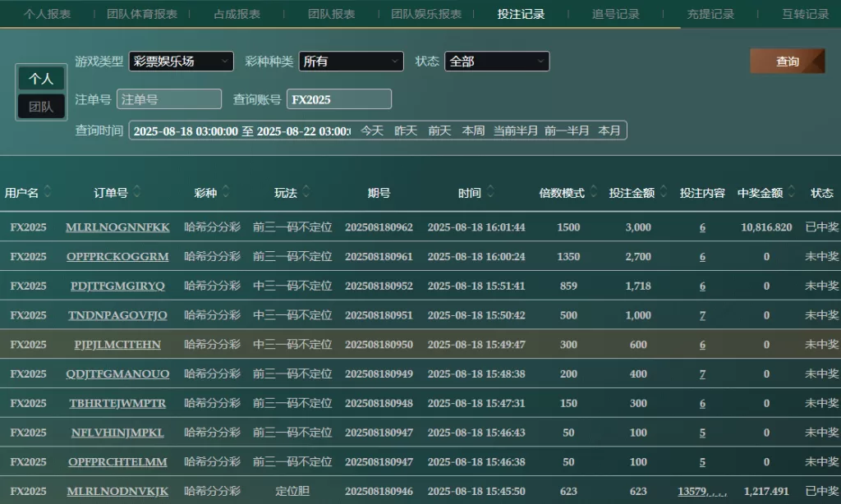Open 状态 dropdown showing 全部
This screenshot has height=504, width=841.
point(497,61)
